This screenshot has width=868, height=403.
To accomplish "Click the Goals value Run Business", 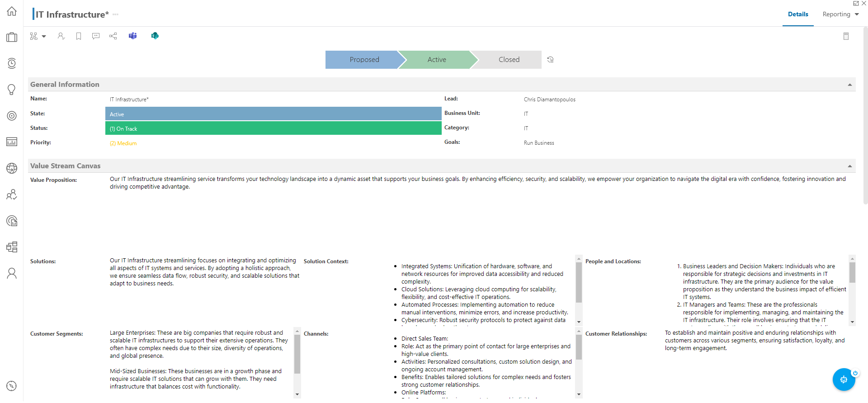I will (x=539, y=143).
